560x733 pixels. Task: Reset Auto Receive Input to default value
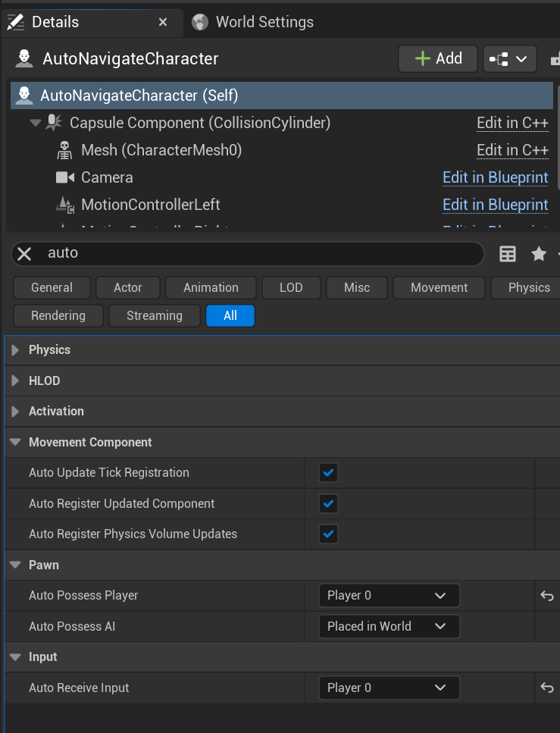coord(547,688)
